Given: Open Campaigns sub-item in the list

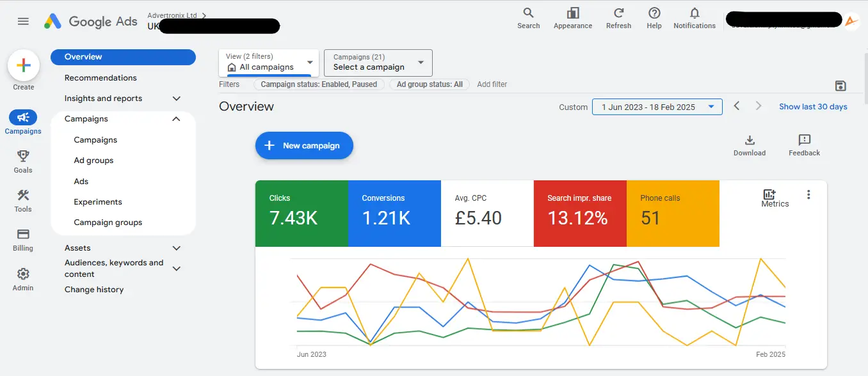Looking at the screenshot, I should (x=95, y=140).
